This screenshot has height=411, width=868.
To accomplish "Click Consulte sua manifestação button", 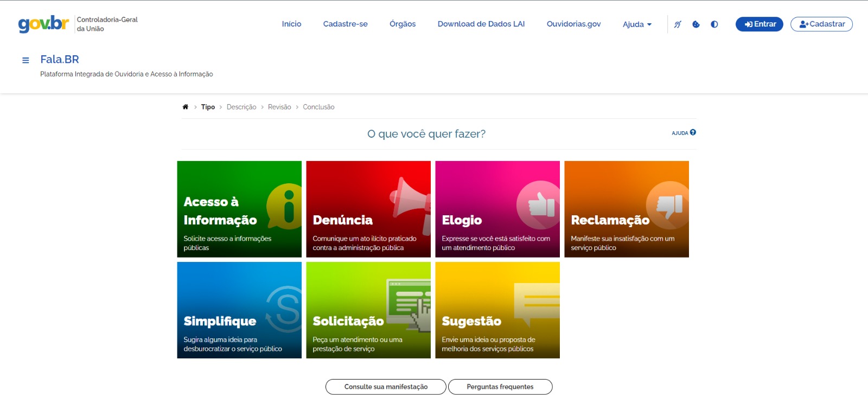I will tap(386, 387).
